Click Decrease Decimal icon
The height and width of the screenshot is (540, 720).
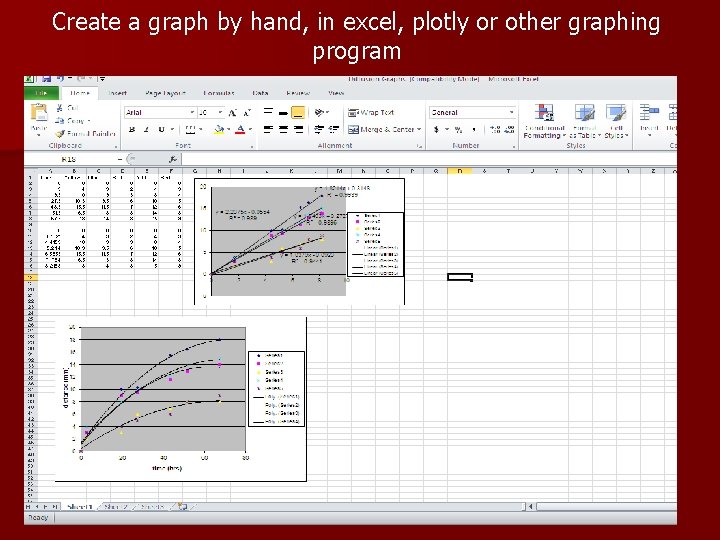tap(509, 129)
